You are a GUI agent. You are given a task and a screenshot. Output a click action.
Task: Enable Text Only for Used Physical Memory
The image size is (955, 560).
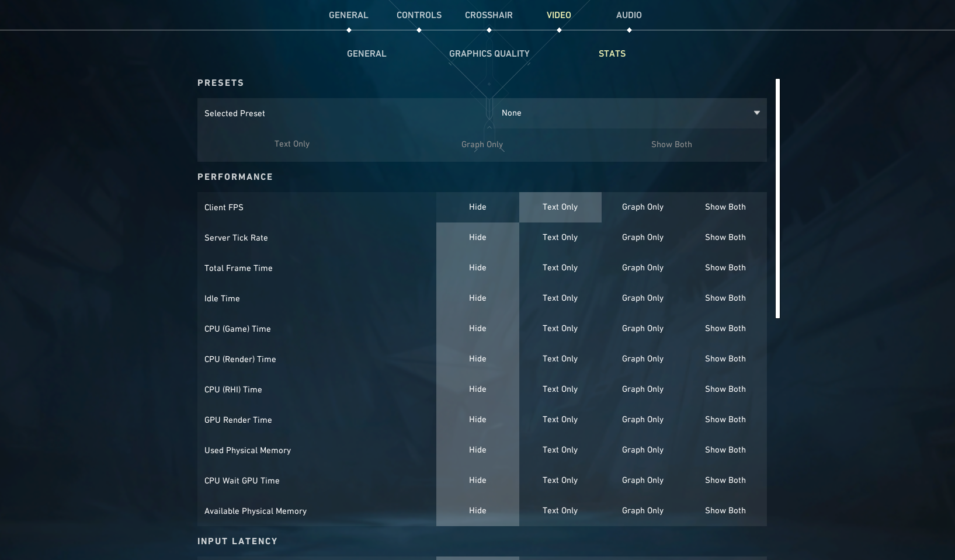(560, 450)
